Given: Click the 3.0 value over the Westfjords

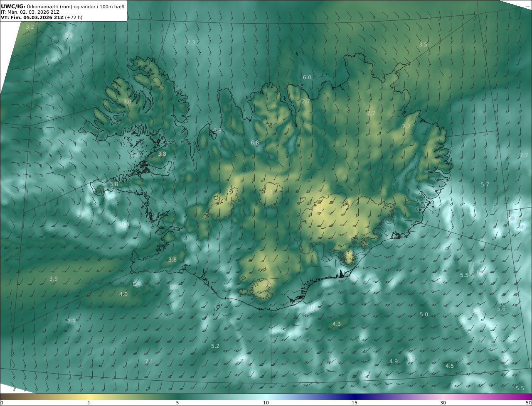Looking at the screenshot, I should (127, 102).
